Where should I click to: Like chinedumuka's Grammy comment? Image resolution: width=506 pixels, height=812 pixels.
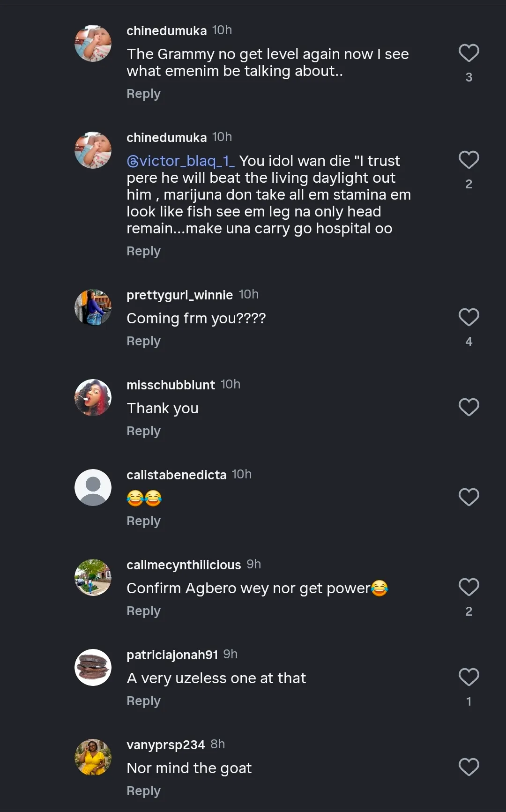[469, 53]
